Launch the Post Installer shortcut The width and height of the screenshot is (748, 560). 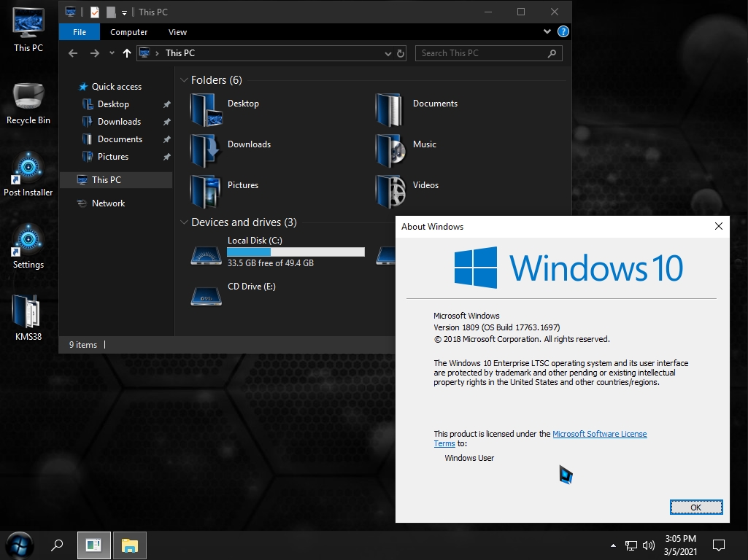[x=28, y=174]
